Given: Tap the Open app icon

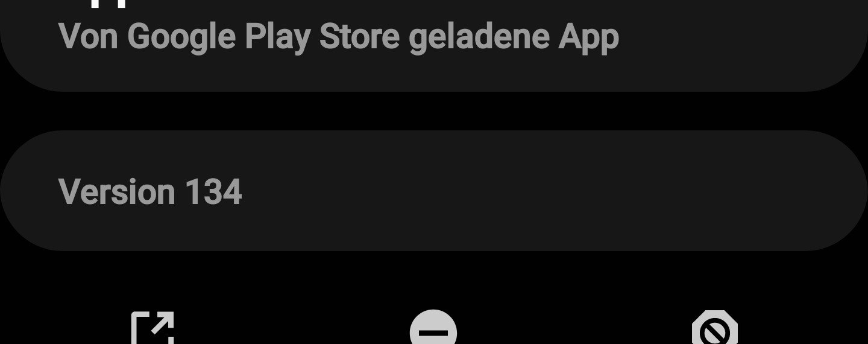Looking at the screenshot, I should 153,328.
